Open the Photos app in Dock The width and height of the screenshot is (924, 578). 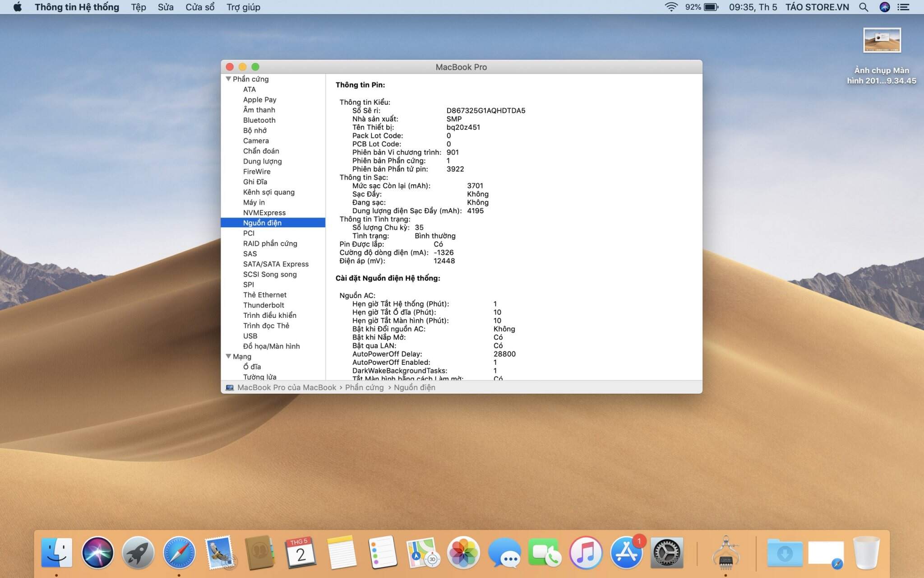point(463,552)
